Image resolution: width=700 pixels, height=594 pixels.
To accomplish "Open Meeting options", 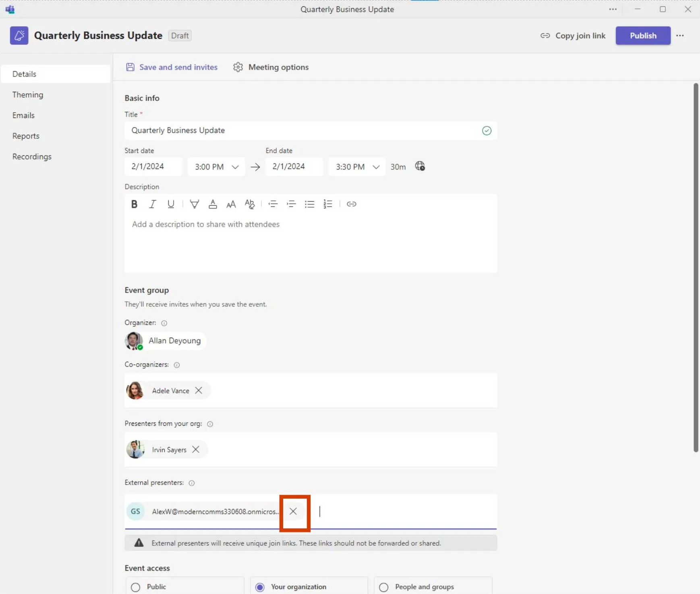I will click(x=271, y=67).
